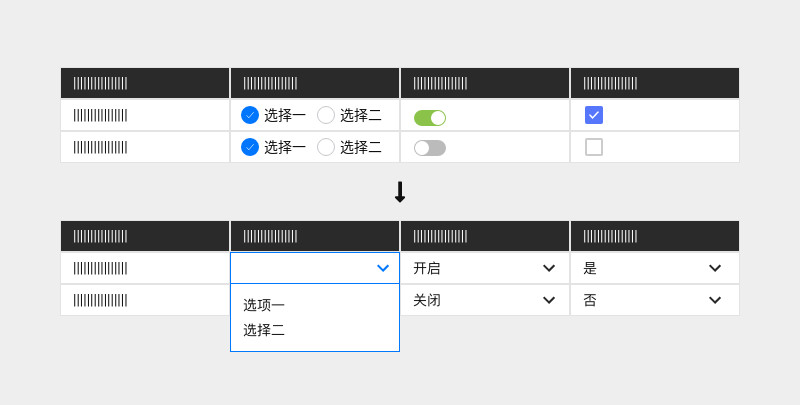Open the 关闭 dropdown
The width and height of the screenshot is (800, 405).
[x=484, y=300]
